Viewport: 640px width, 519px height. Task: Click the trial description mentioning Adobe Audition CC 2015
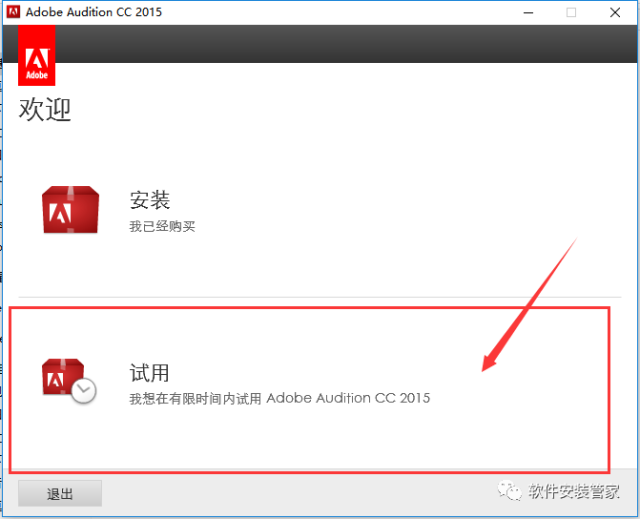click(x=280, y=398)
